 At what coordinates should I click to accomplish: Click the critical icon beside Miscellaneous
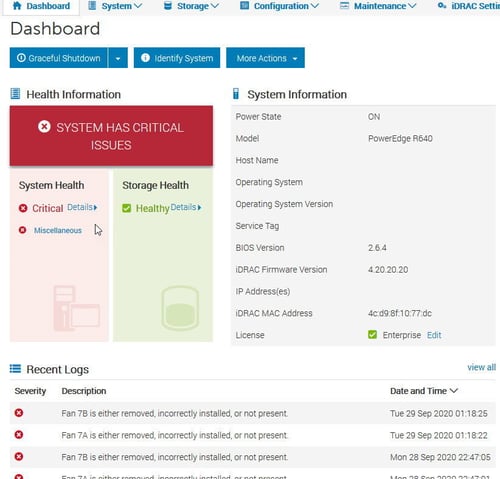coord(22,230)
